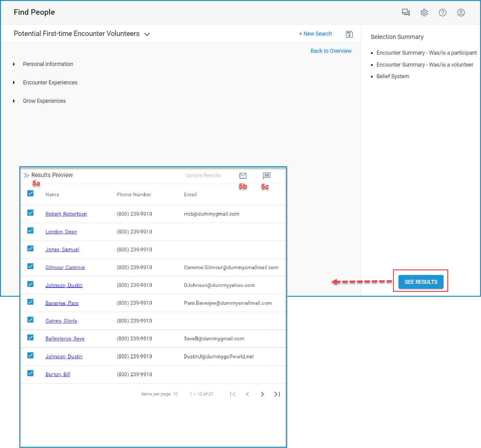Click the Results Preview heading
Image resolution: width=481 pixels, height=448 pixels.
[x=52, y=175]
